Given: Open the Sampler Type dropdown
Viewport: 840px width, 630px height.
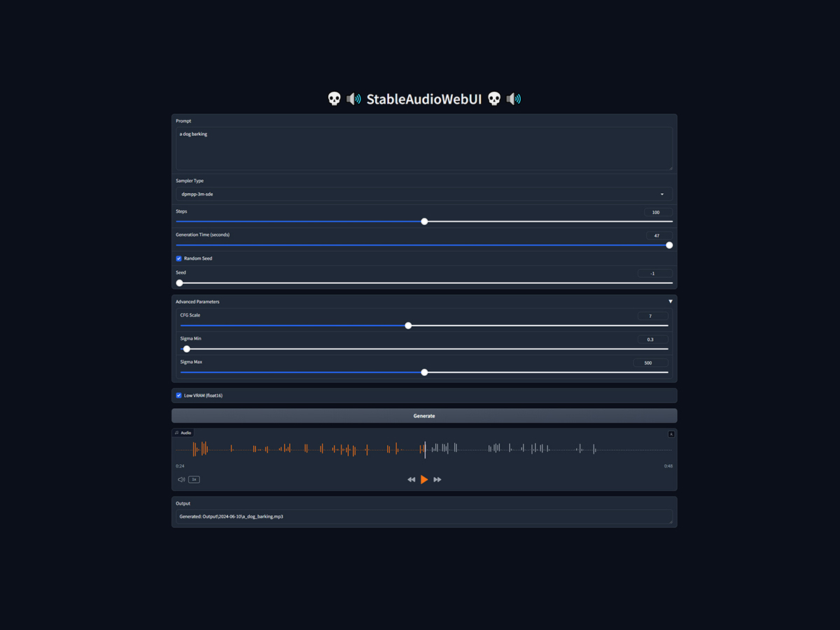Looking at the screenshot, I should (x=662, y=194).
